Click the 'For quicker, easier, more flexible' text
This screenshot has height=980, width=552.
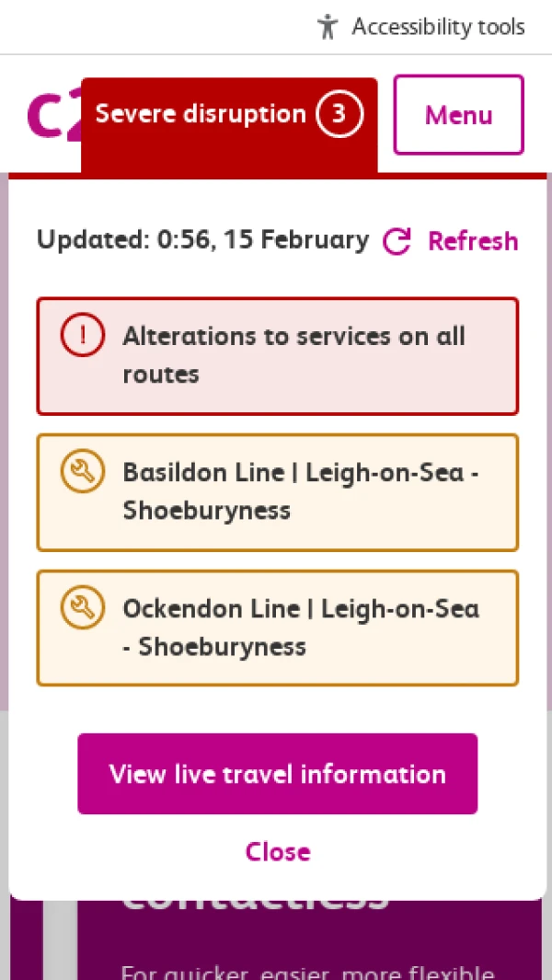pos(308,971)
